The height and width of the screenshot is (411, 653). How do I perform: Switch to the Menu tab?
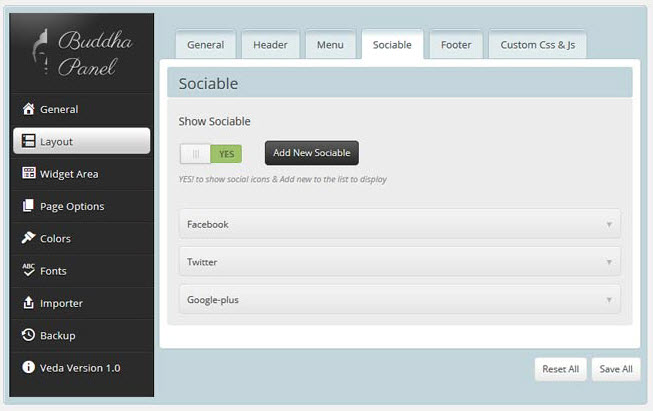pos(330,45)
